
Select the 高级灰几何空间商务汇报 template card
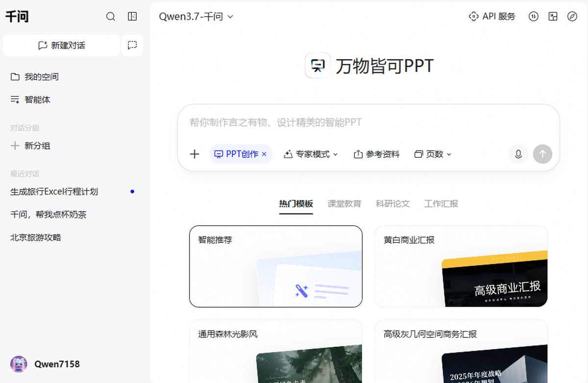coord(462,351)
